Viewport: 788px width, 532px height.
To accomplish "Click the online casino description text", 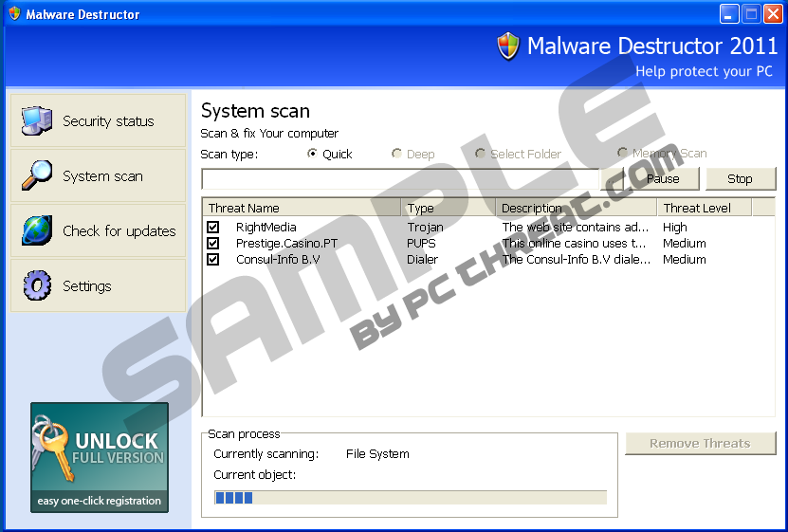I will tap(574, 243).
